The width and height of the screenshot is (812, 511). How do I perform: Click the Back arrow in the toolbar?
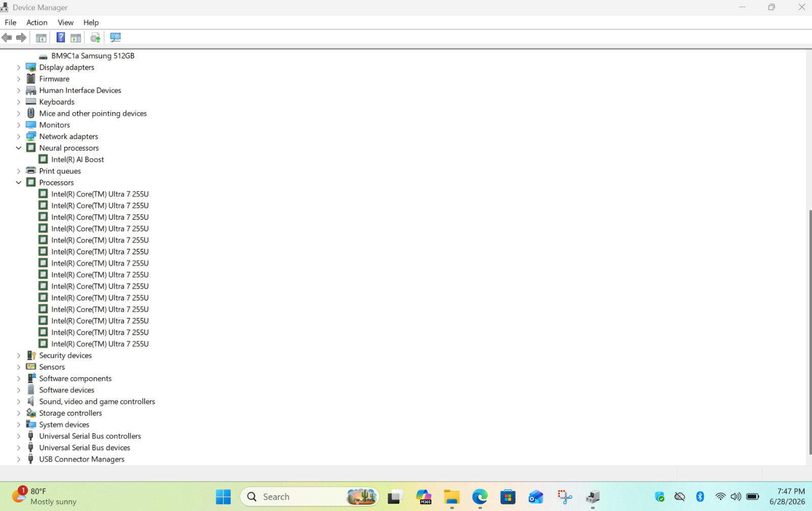tap(7, 38)
